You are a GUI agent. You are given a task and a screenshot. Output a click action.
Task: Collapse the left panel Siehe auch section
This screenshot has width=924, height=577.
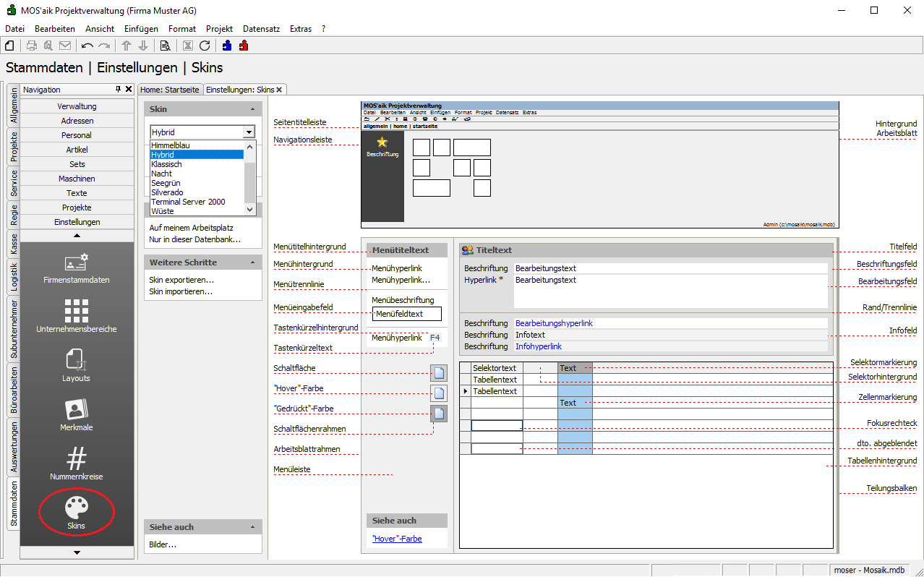click(x=252, y=527)
